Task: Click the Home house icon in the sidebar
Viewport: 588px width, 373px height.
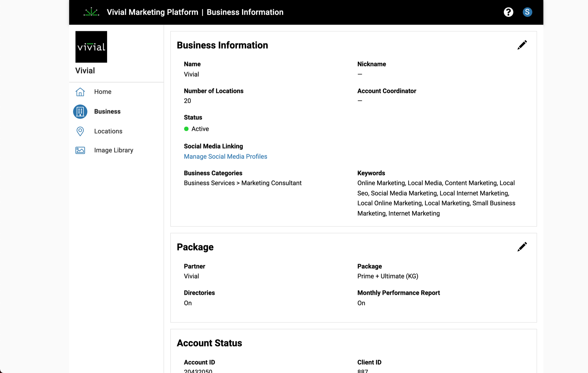Action: (80, 92)
